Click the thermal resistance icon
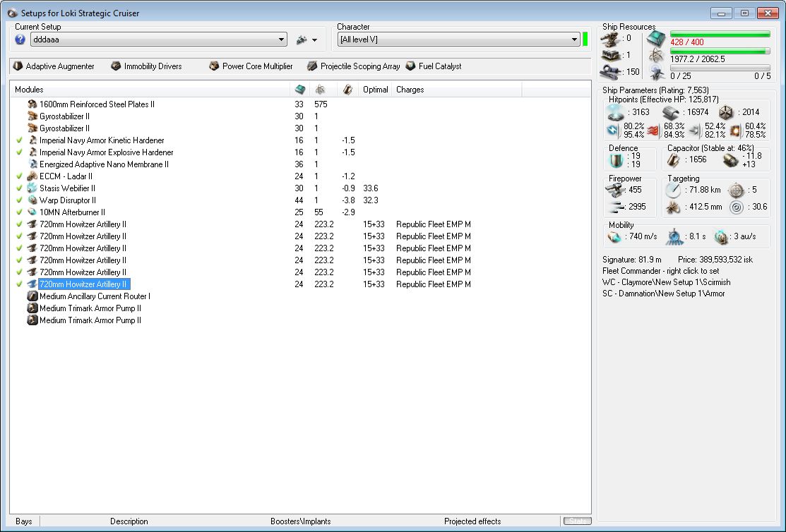Screen dimensions: 786x532 coord(653,131)
